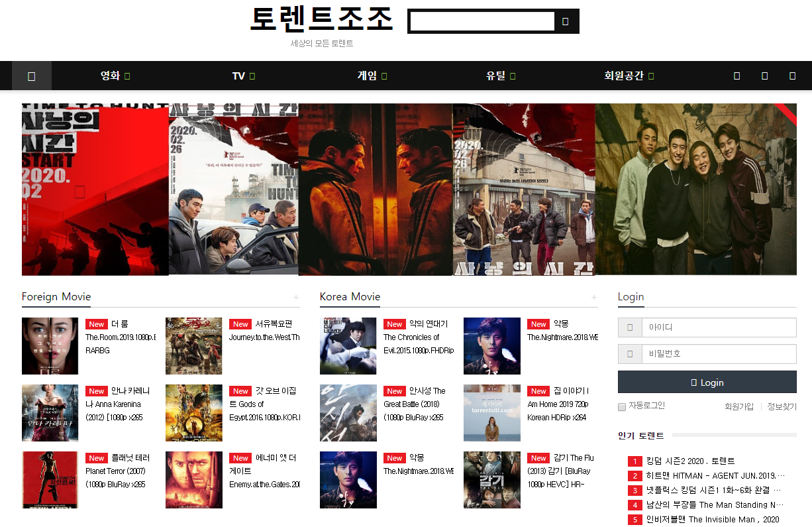Screen dimensions: 812x527
Task: Open the 서유복요편 poster thumbnail
Action: (x=193, y=346)
